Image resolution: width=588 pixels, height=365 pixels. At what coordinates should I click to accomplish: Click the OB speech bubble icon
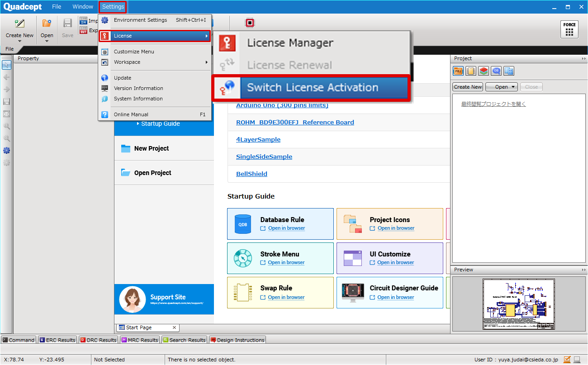(496, 71)
